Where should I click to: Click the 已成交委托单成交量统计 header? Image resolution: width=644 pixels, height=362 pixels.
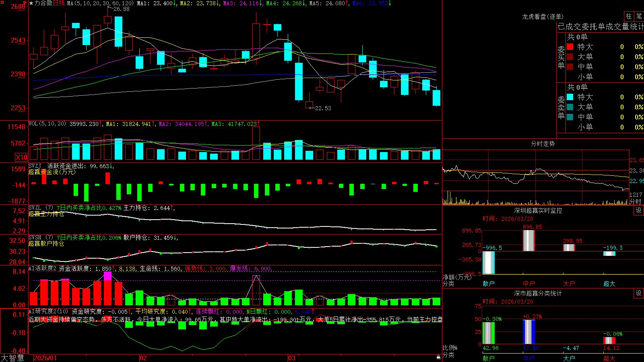pyautogui.click(x=601, y=27)
